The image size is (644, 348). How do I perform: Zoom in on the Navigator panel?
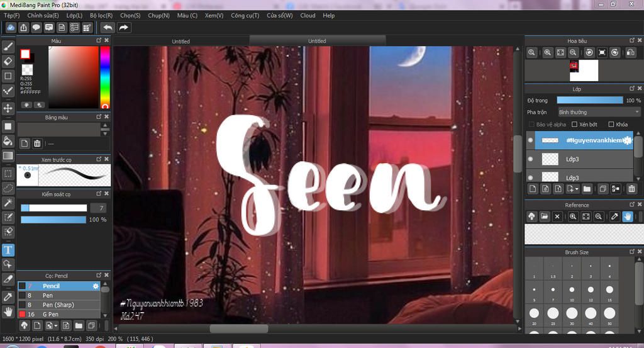[x=548, y=53]
